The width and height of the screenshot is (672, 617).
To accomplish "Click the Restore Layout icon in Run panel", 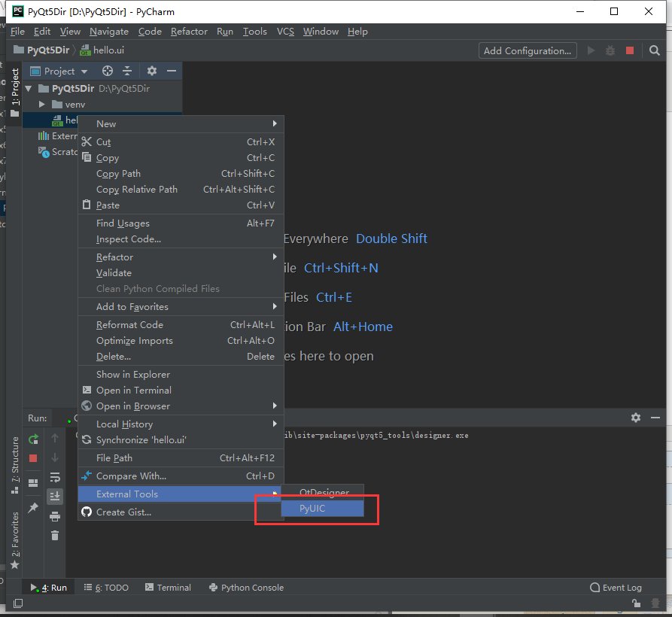I will [33, 483].
